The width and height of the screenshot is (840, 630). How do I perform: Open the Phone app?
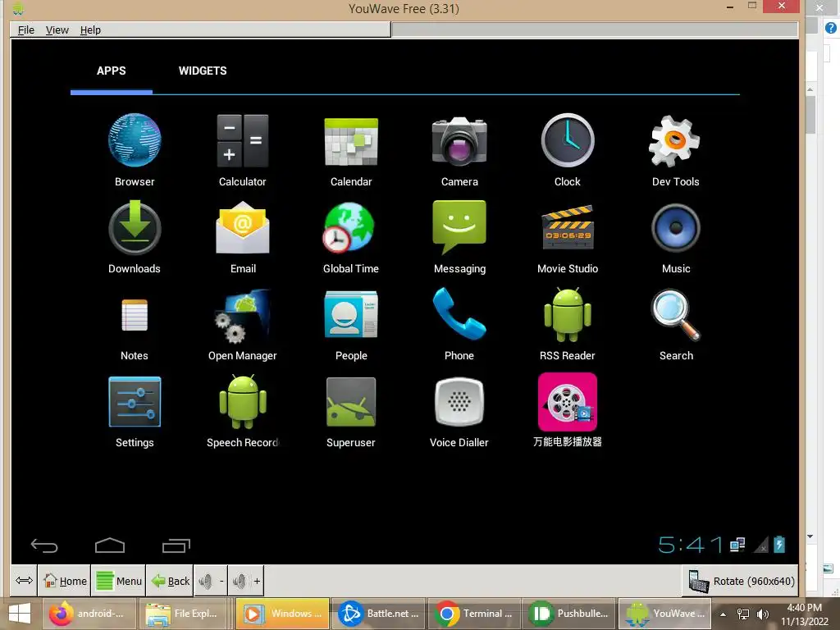tap(459, 324)
